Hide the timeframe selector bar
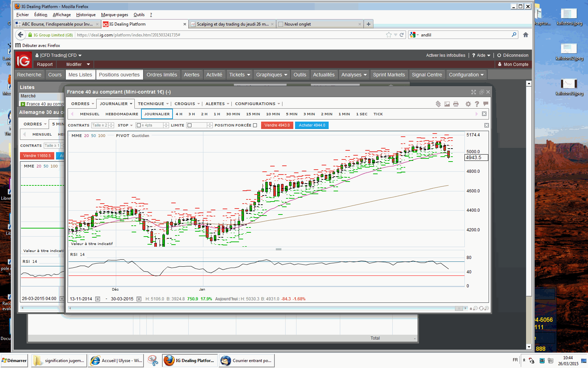 (x=484, y=114)
